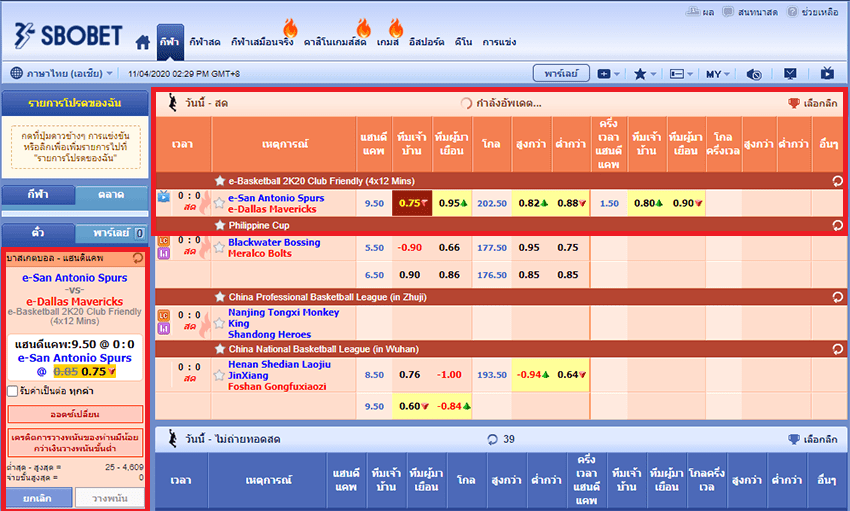Star the China National Basketball League
Image resolution: width=850 pixels, height=511 pixels.
tap(220, 349)
